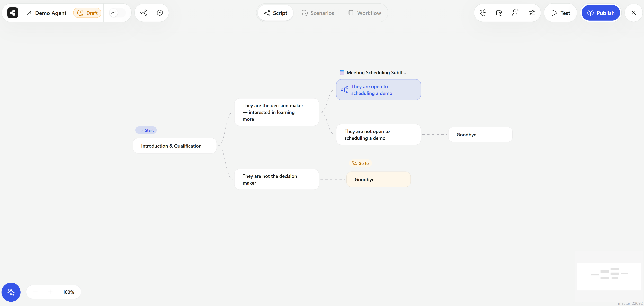Click the Meeting Scheduling Subflow label

[x=376, y=73]
